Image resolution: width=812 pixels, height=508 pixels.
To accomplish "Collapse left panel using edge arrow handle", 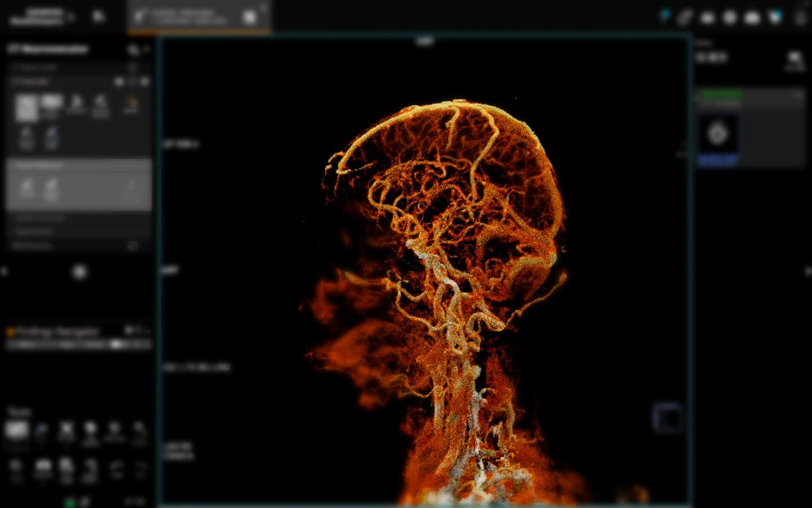I will point(4,271).
